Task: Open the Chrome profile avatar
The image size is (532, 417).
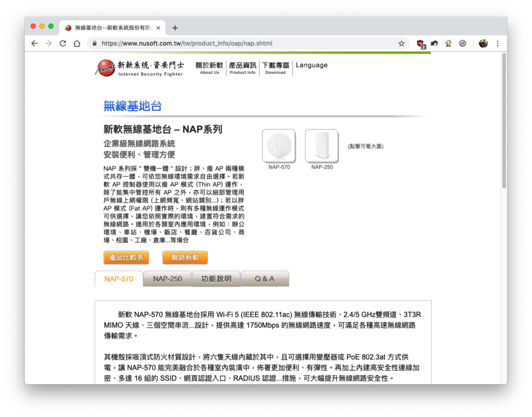Action: tap(483, 44)
